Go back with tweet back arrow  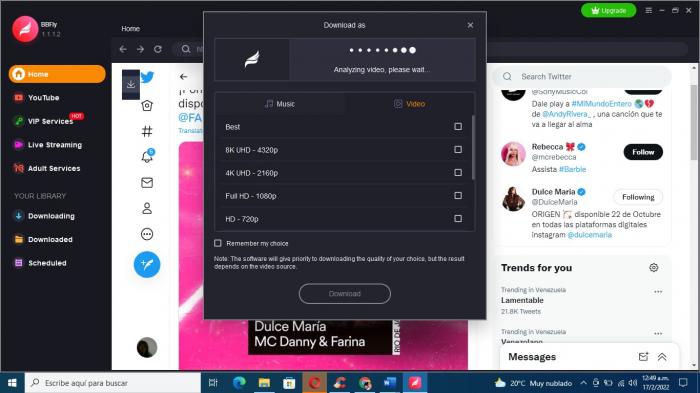coord(183,77)
